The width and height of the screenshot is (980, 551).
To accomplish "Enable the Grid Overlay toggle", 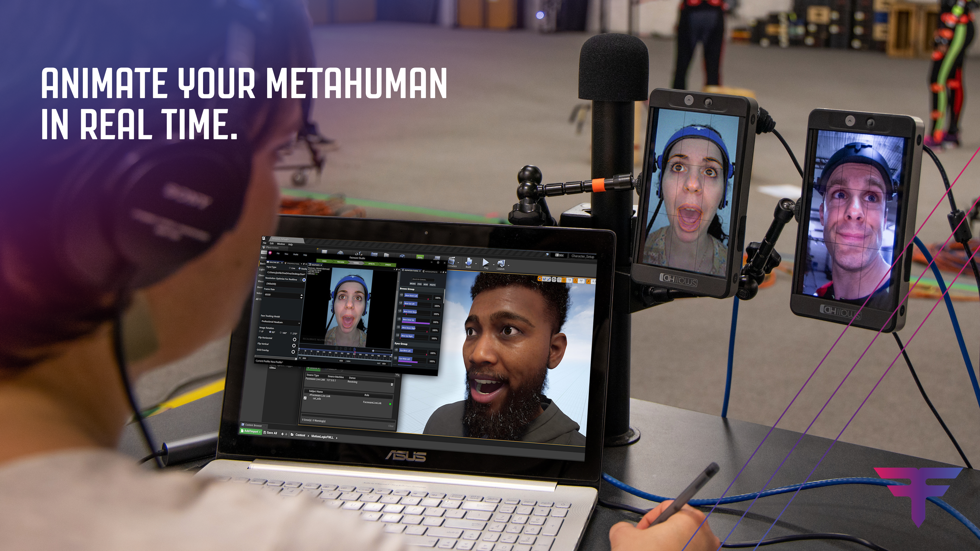I will click(293, 352).
